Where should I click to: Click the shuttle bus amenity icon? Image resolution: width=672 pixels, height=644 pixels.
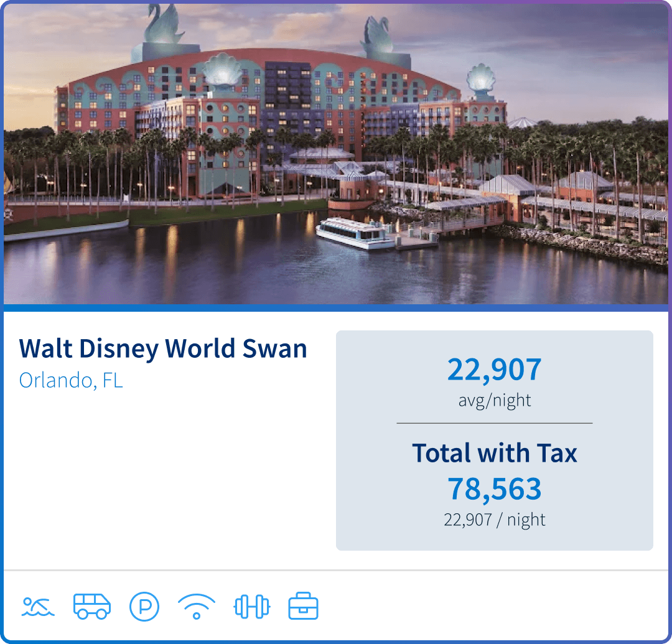point(90,605)
